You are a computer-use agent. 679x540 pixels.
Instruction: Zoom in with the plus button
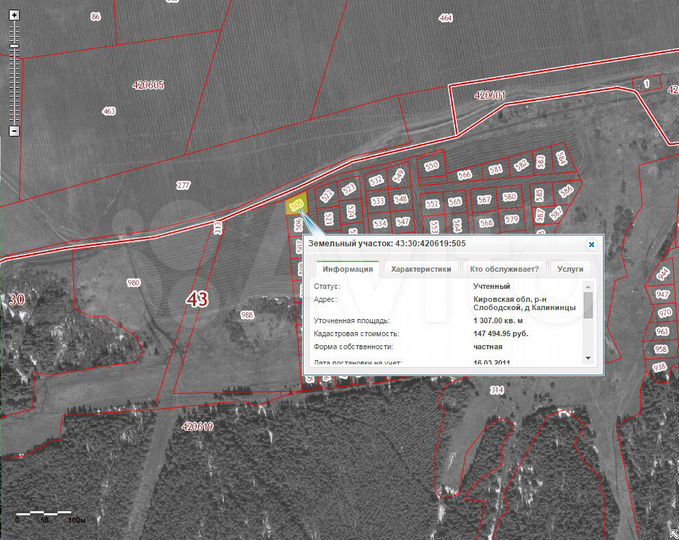[14, 15]
